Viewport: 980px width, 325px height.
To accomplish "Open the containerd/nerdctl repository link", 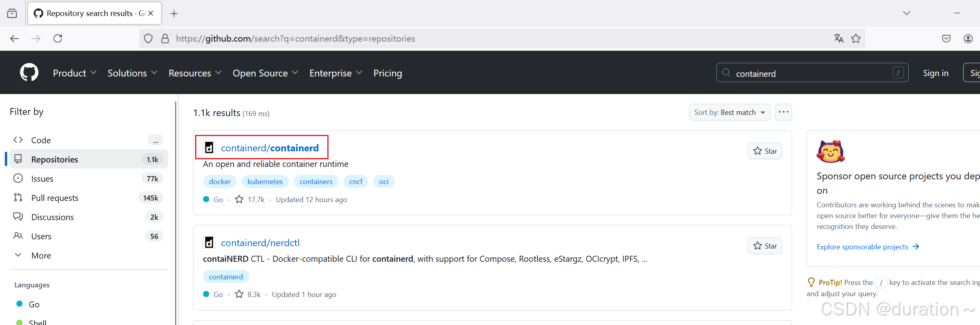I will (260, 243).
